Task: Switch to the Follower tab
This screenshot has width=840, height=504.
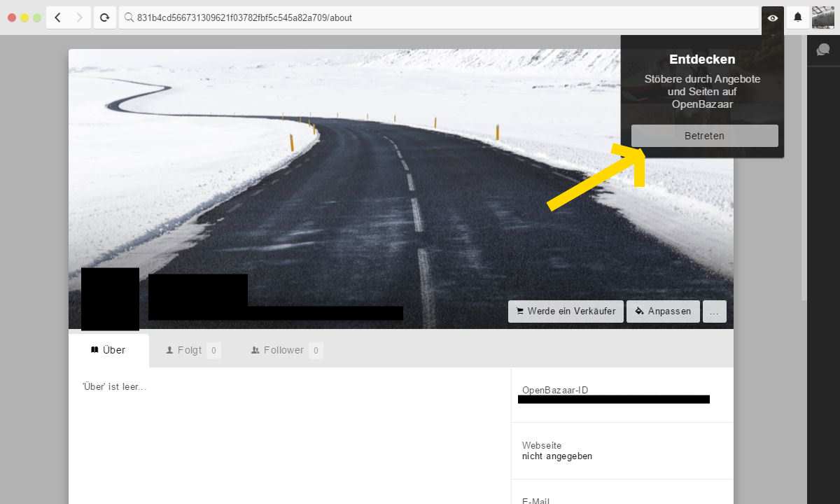Action: pyautogui.click(x=286, y=350)
